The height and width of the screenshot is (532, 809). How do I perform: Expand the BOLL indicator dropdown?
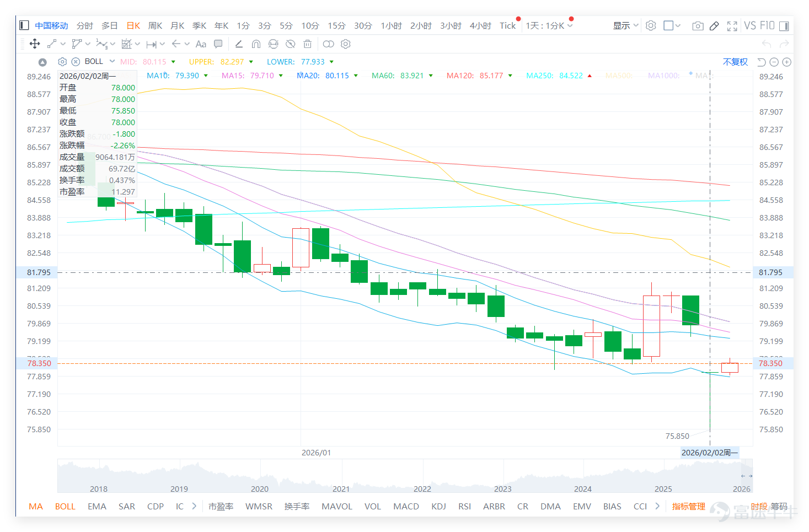112,61
